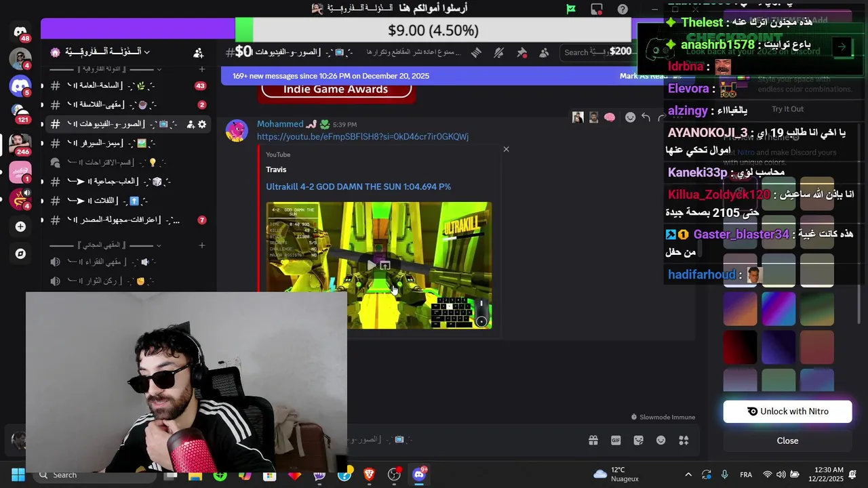Open العاب-جماعية channel

coord(128,181)
